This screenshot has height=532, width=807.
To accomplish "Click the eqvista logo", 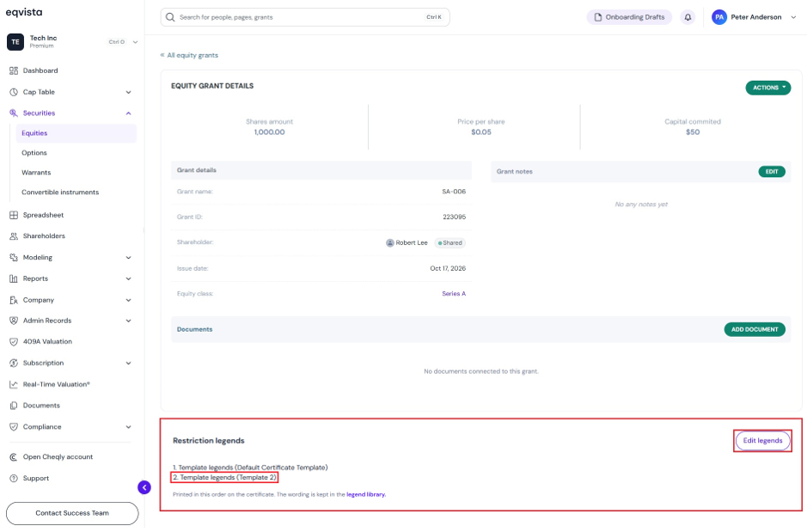I will (24, 12).
